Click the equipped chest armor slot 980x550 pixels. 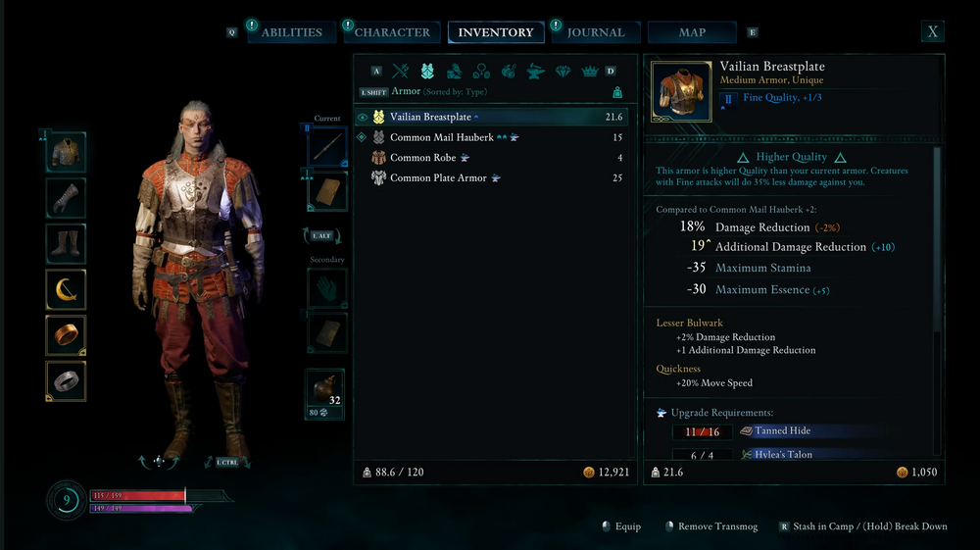tap(66, 152)
